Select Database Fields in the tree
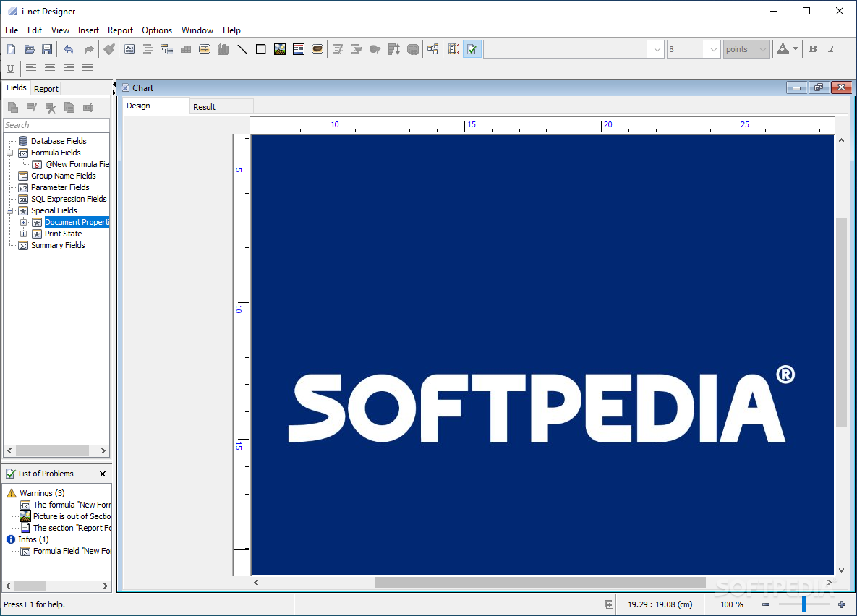 [59, 141]
